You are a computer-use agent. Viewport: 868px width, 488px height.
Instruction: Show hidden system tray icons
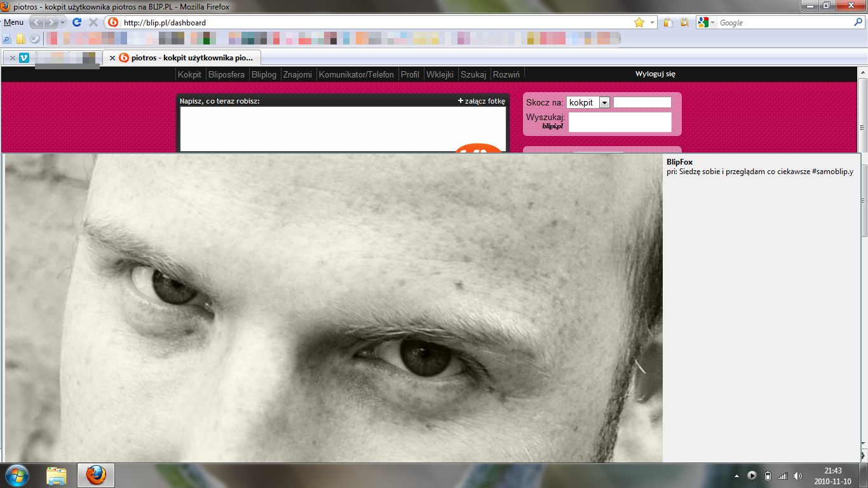[x=736, y=475]
